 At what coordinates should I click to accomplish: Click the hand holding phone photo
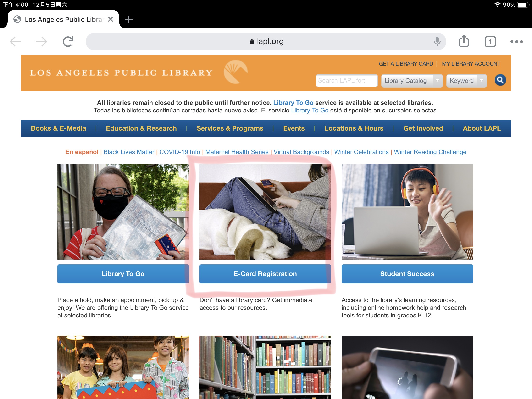coord(407,367)
